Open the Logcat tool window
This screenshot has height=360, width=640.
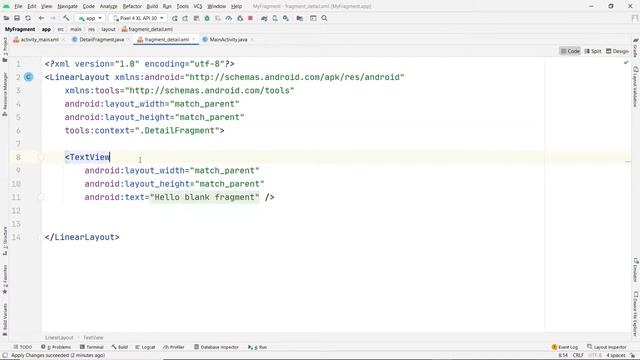[x=145, y=347]
